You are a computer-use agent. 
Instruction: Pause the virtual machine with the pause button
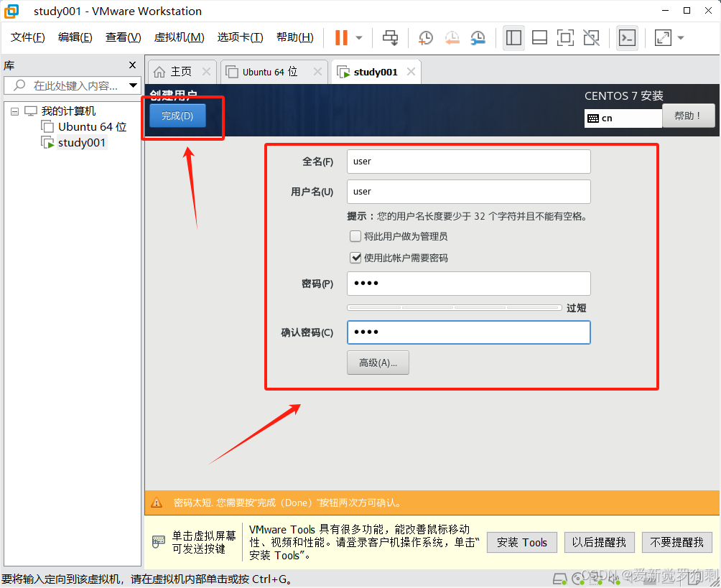point(341,38)
